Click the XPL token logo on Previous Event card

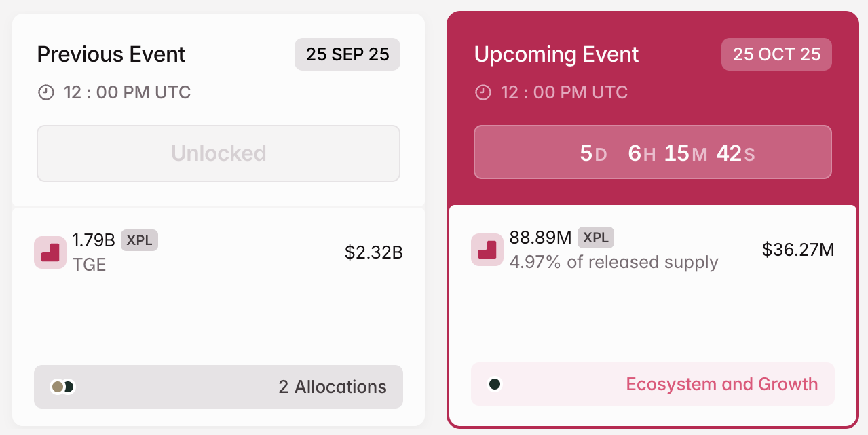click(x=50, y=252)
